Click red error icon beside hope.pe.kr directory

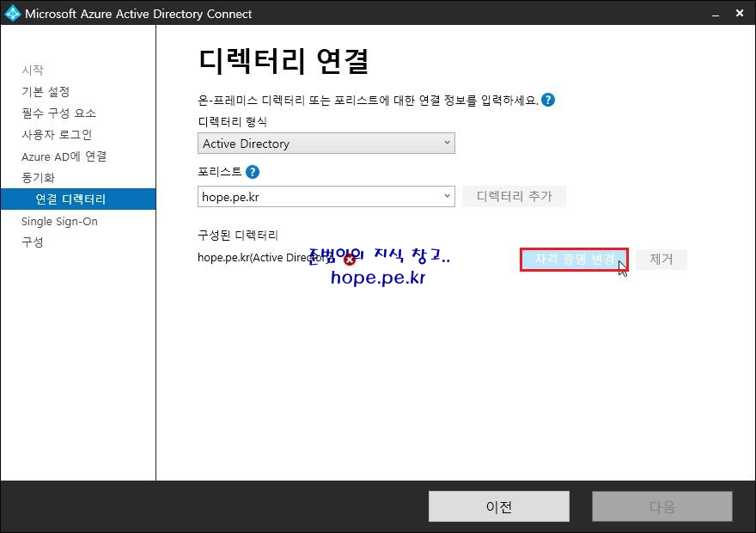(x=350, y=260)
